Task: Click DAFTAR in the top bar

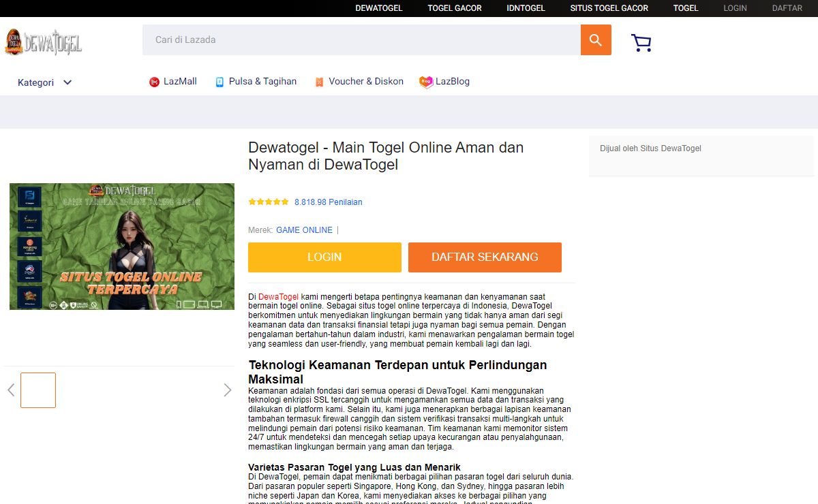Action: click(x=787, y=8)
